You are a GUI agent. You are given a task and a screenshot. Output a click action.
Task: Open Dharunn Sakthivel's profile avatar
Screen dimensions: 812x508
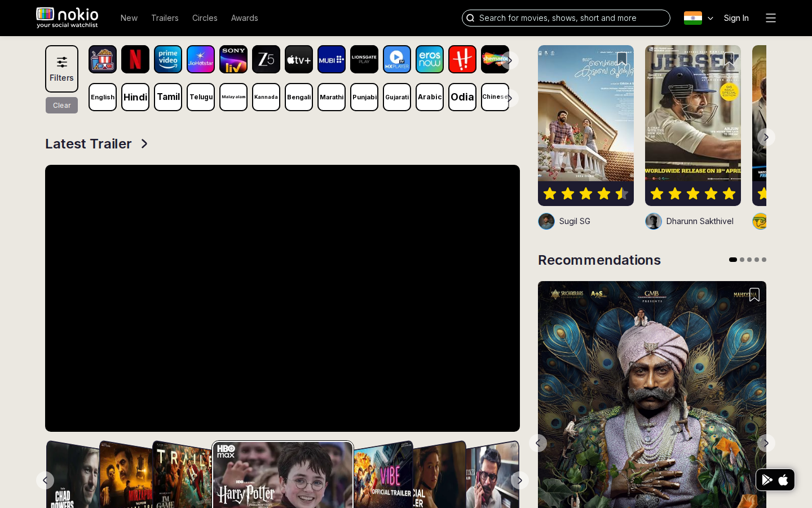654,221
